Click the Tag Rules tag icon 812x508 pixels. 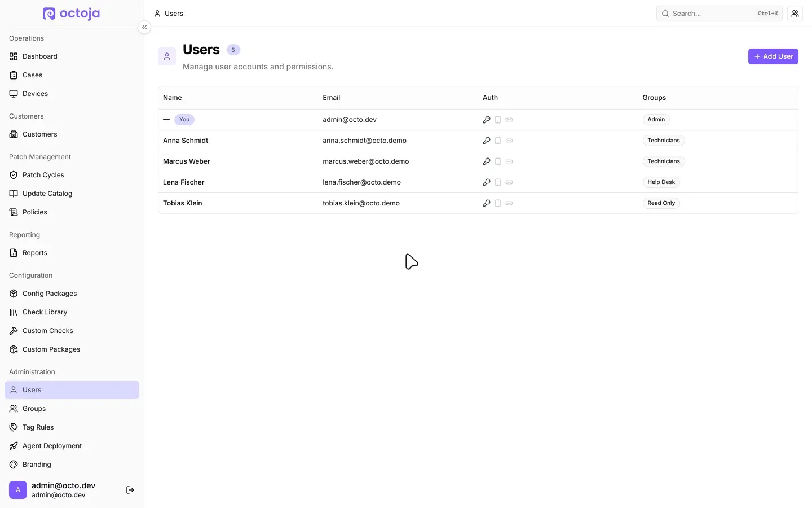tap(14, 427)
